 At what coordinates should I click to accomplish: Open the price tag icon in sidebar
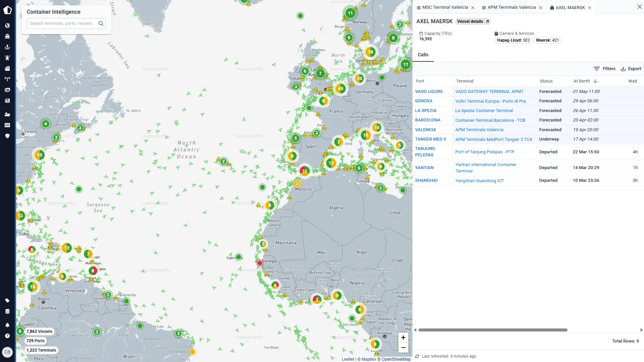(7, 301)
